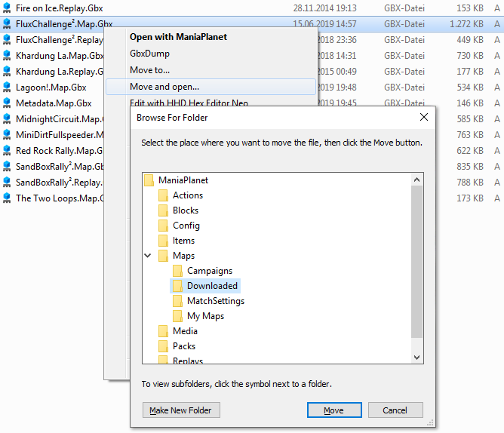
Task: Click the Move button
Action: [x=334, y=410]
